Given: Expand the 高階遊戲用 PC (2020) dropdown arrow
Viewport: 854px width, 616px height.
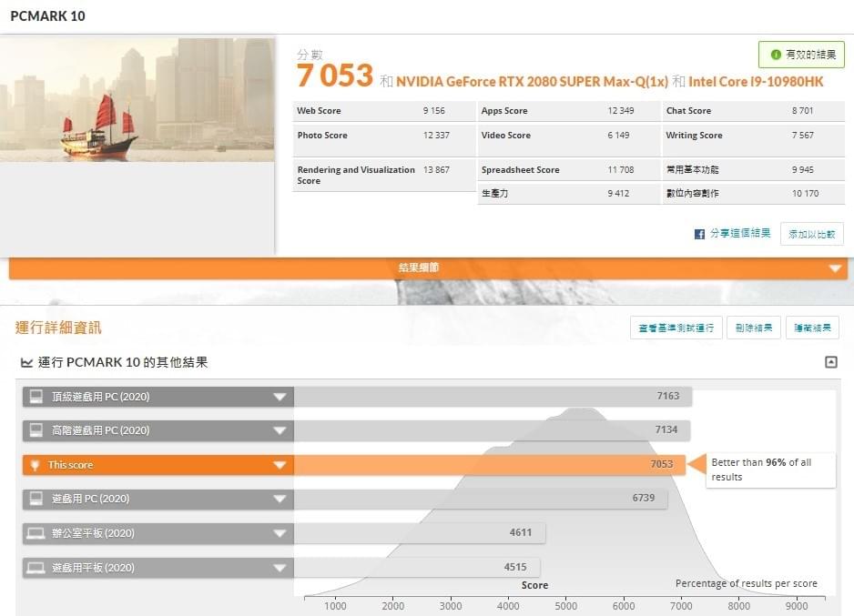Looking at the screenshot, I should pos(280,430).
